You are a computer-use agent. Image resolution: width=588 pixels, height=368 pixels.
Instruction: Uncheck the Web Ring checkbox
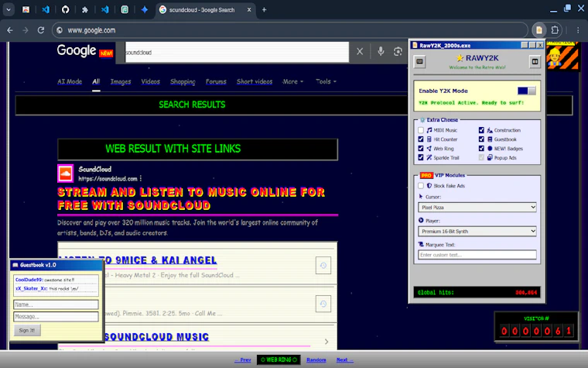click(x=421, y=148)
